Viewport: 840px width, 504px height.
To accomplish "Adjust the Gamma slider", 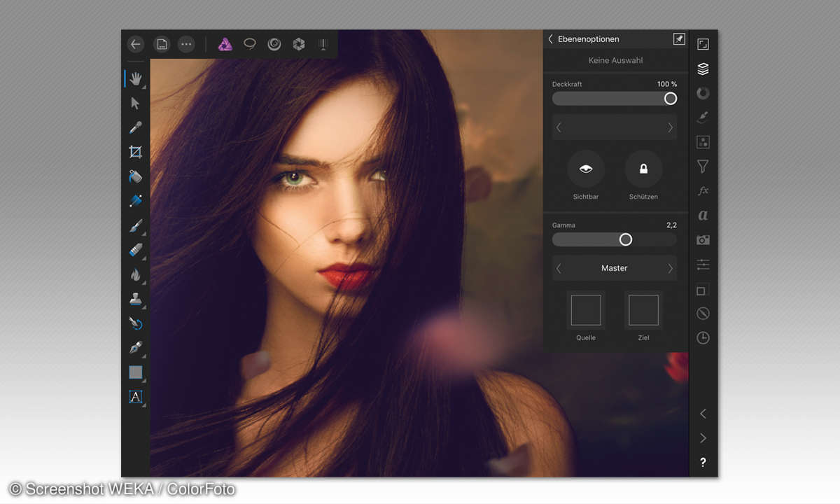I will coord(615,239).
